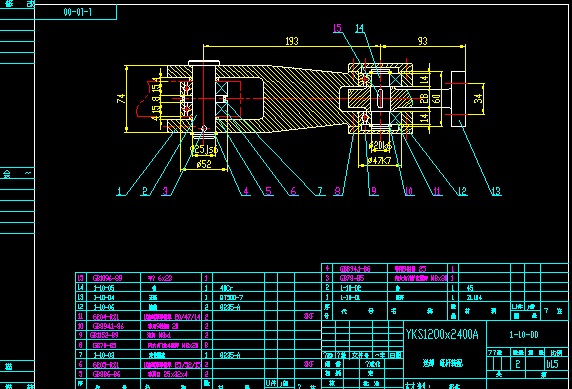This screenshot has height=389, width=572.
Task: Click the 45 material cell in row 2
Action: (x=470, y=288)
